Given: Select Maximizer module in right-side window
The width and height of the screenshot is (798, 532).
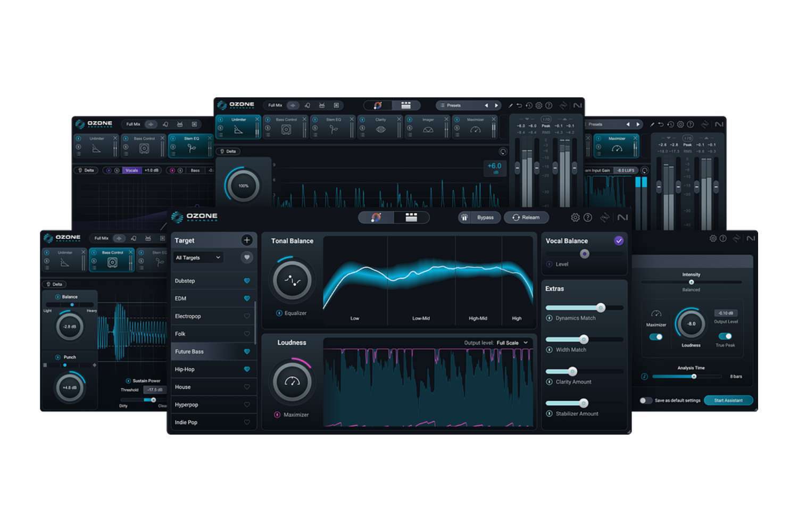Looking at the screenshot, I should (x=617, y=146).
